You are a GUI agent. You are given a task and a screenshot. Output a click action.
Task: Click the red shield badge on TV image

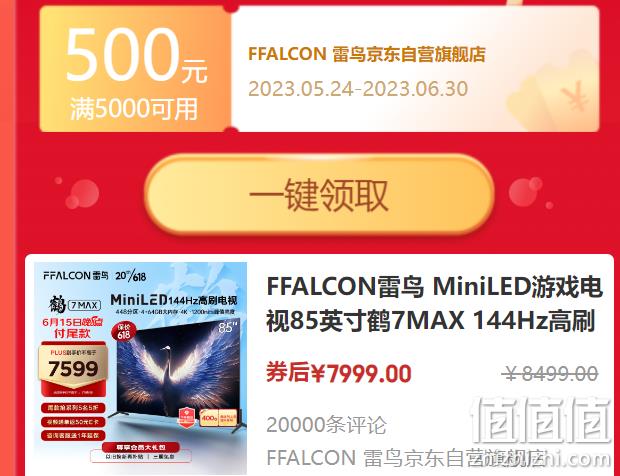coord(186,417)
